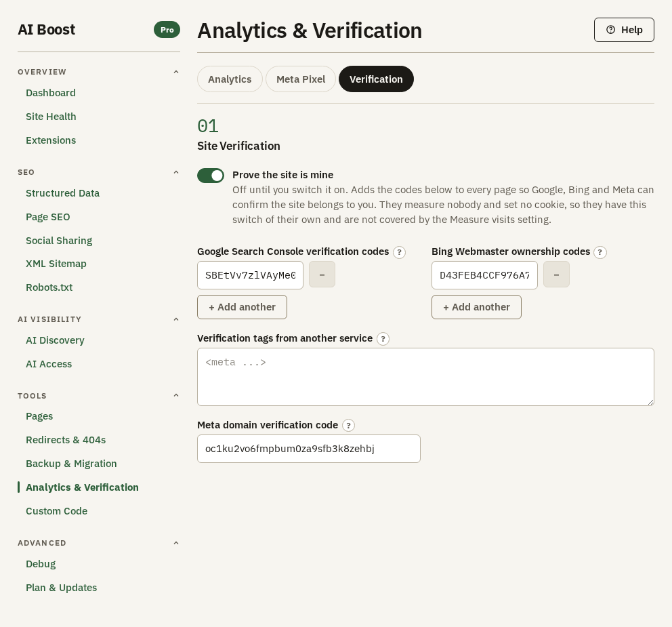Open the Pages tool

[x=39, y=416]
